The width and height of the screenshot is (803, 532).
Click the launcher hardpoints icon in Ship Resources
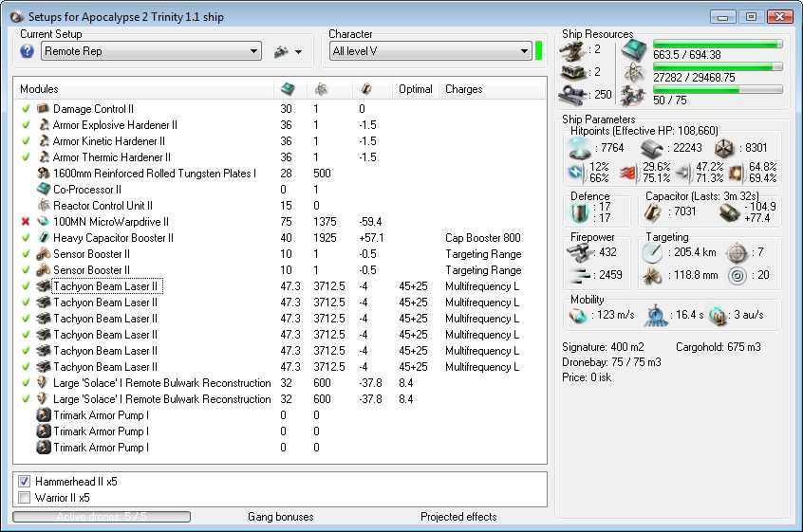[x=572, y=73]
